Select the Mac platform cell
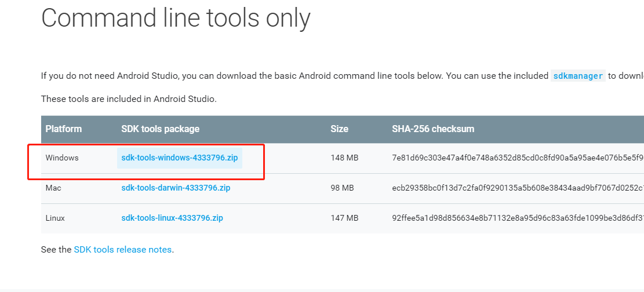This screenshot has width=644, height=292. [x=53, y=188]
